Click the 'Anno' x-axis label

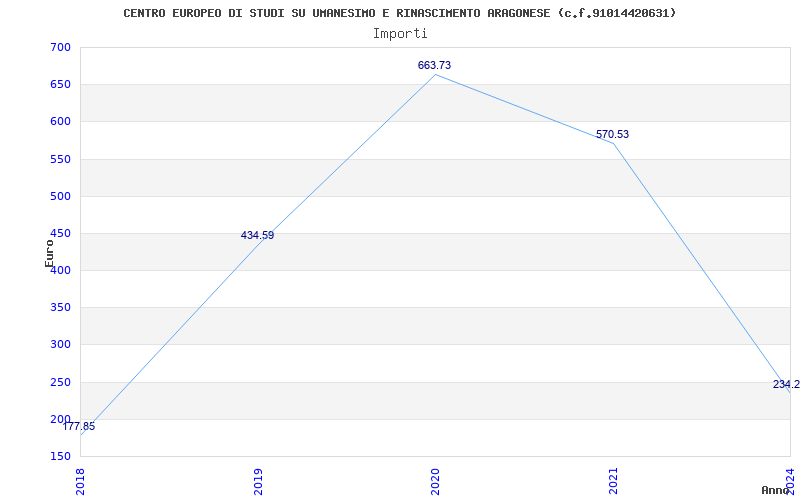pyautogui.click(x=775, y=490)
